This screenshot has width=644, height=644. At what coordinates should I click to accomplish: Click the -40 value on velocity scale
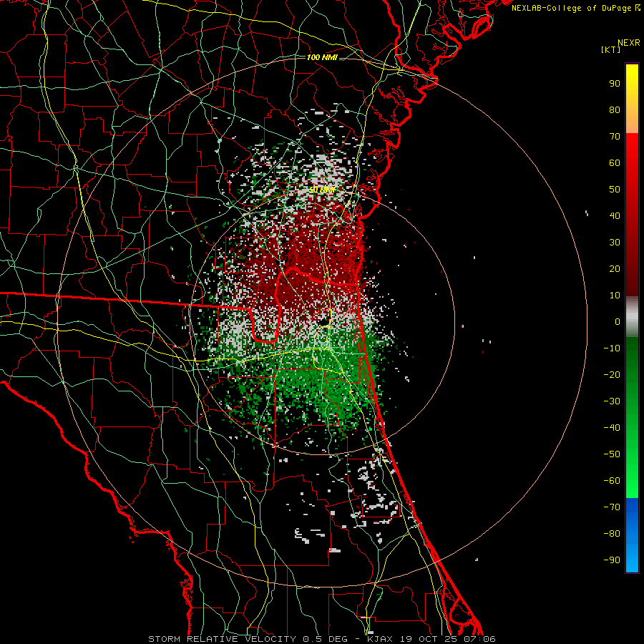click(612, 428)
